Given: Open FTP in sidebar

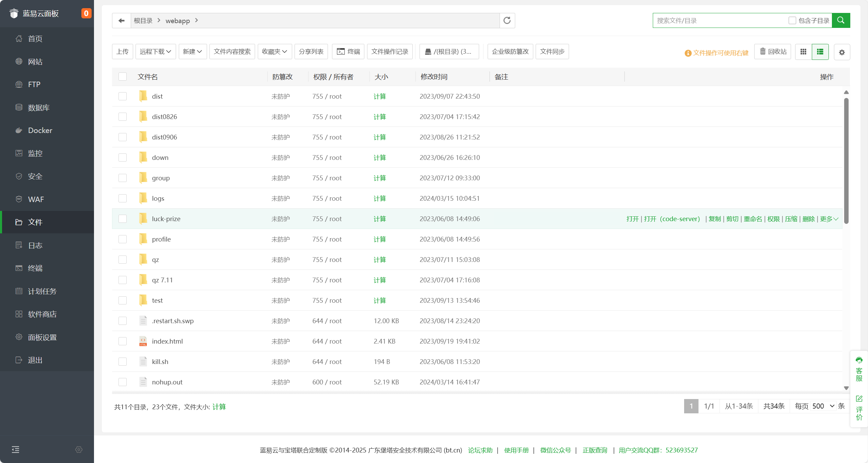Looking at the screenshot, I should pos(47,84).
